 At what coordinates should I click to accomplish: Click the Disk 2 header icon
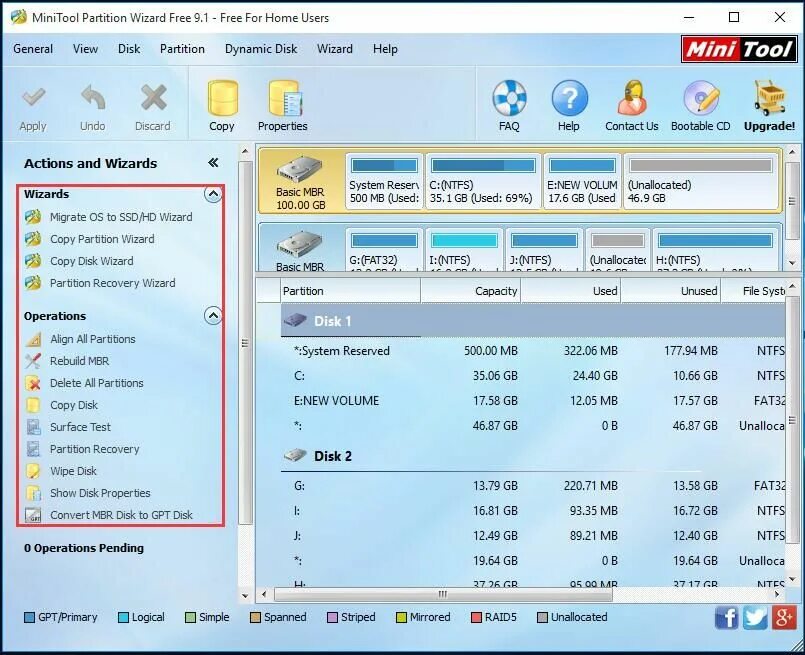[295, 455]
